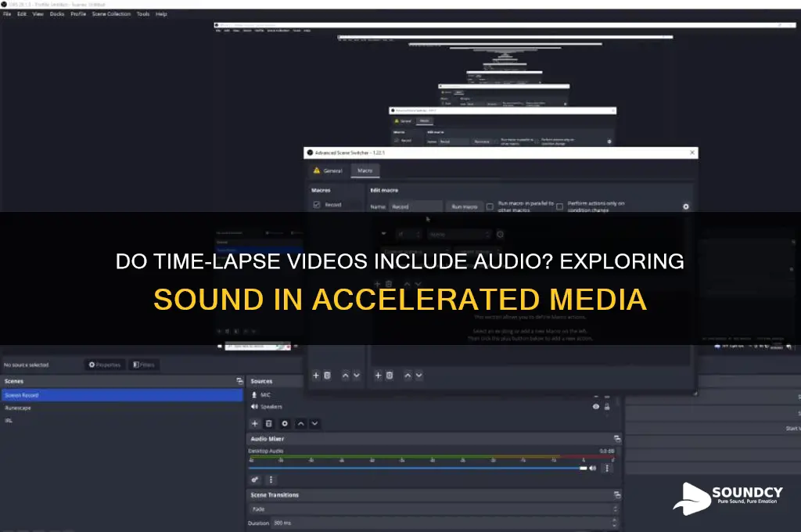Open the Edit menu
This screenshot has width=801, height=532.
click(x=22, y=14)
